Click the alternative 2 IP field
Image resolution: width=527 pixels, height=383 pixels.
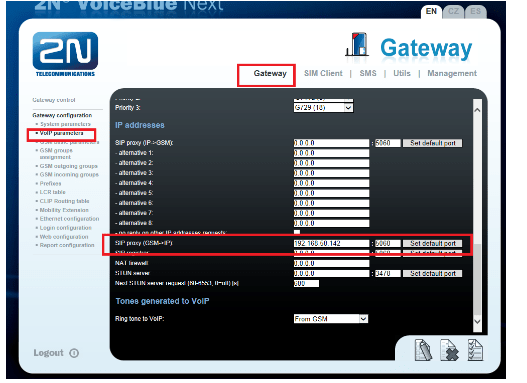click(331, 163)
